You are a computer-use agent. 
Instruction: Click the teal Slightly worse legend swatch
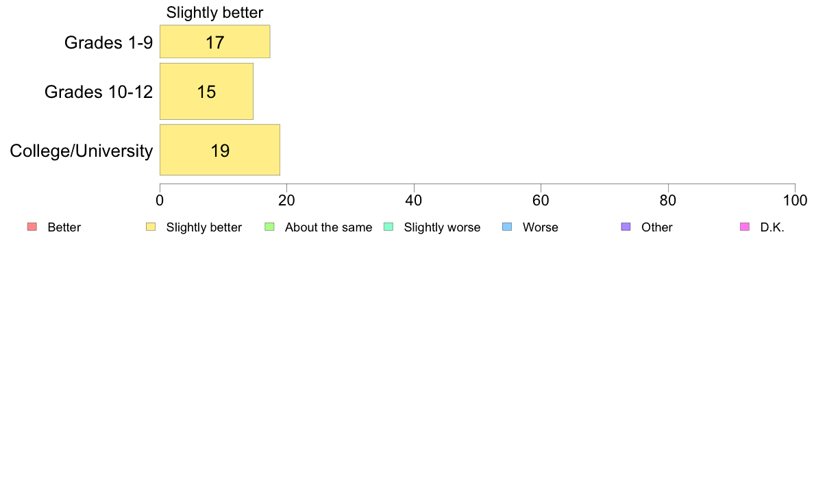pos(388,227)
